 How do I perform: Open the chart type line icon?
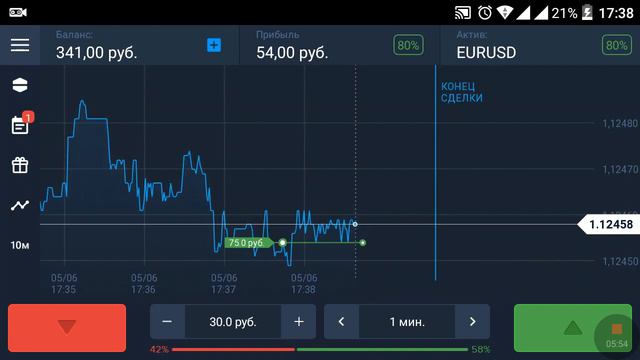[20, 205]
